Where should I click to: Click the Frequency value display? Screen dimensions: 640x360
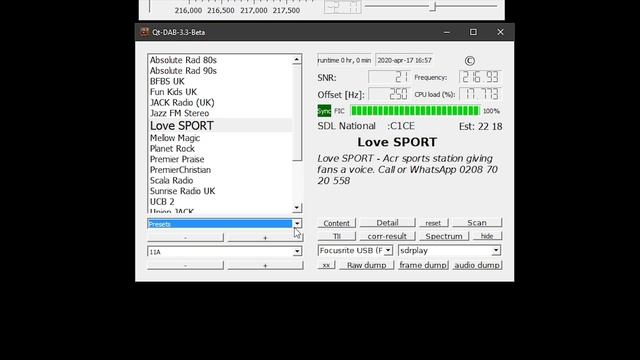pyautogui.click(x=480, y=77)
